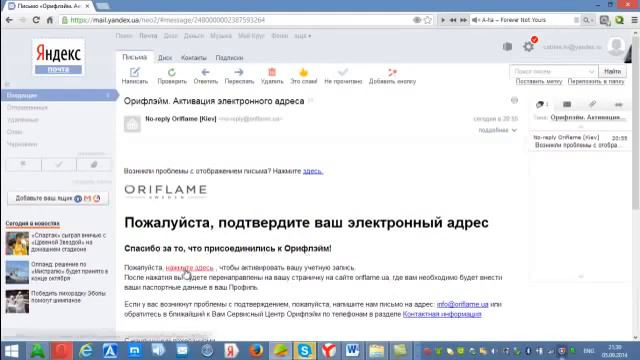Click the нажмите здесь activation link
640x360 pixels.
pos(189,268)
